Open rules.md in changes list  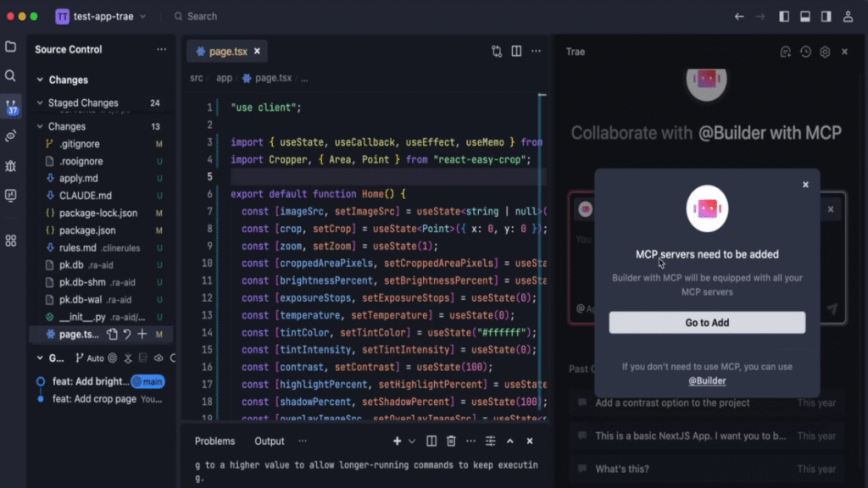pos(100,248)
